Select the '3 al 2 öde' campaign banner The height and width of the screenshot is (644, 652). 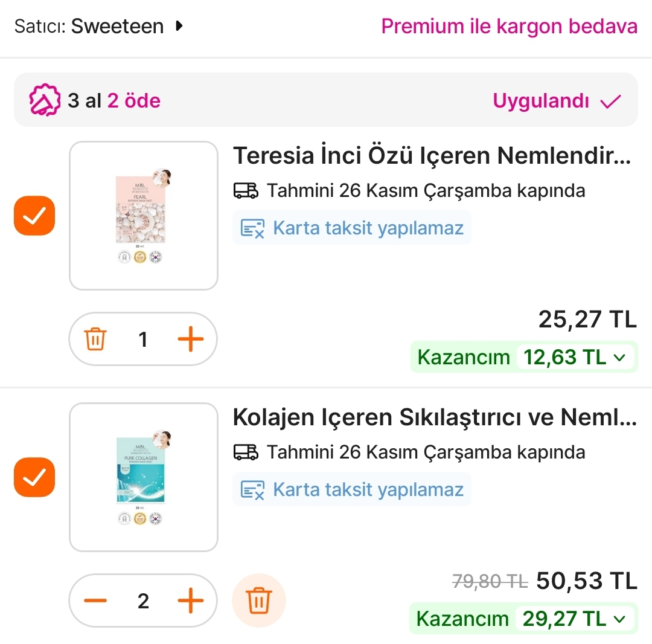point(326,100)
